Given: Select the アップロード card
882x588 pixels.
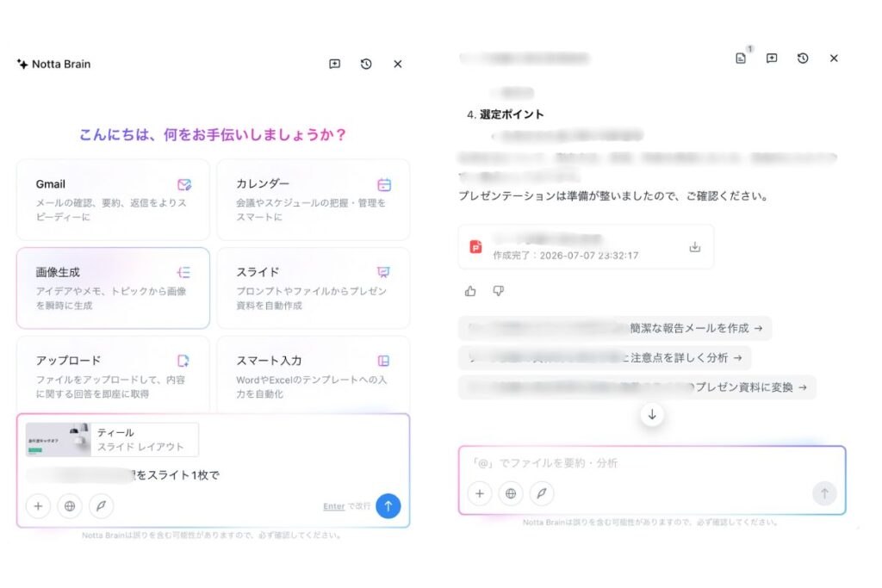Looking at the screenshot, I should [113, 375].
